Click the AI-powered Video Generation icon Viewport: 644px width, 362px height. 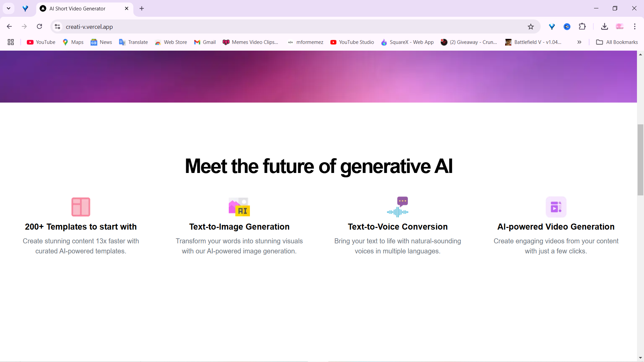click(556, 207)
